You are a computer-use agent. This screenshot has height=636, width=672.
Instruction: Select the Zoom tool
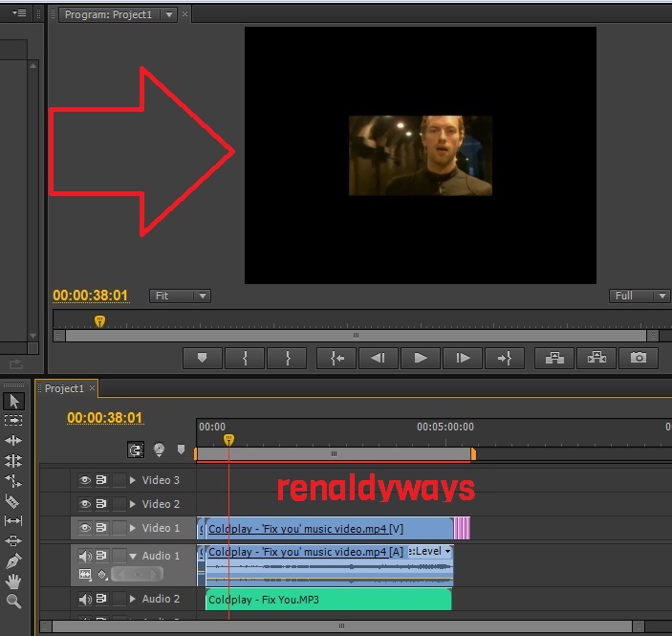click(x=13, y=602)
